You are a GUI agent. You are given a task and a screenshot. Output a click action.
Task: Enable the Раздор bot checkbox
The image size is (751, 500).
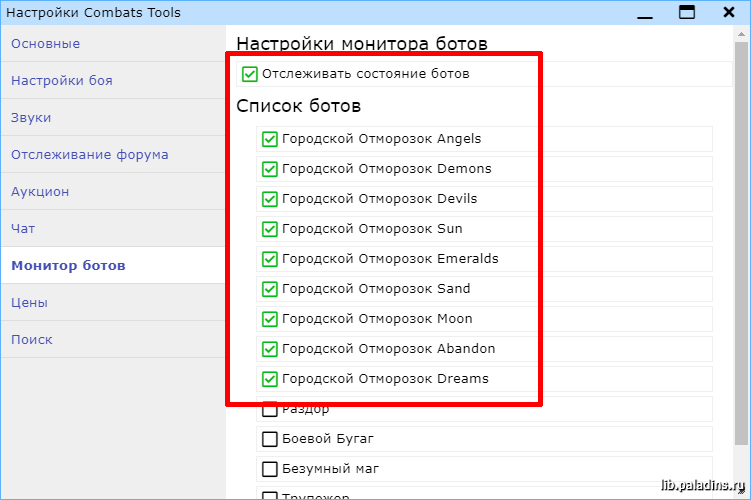[269, 409]
